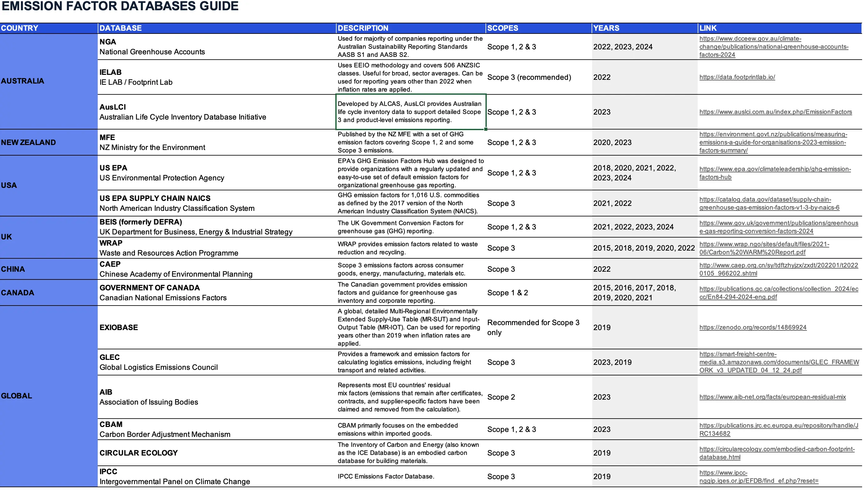This screenshot has width=868, height=490.
Task: Select the '2023, 2019' years cell
Action: [x=645, y=362]
